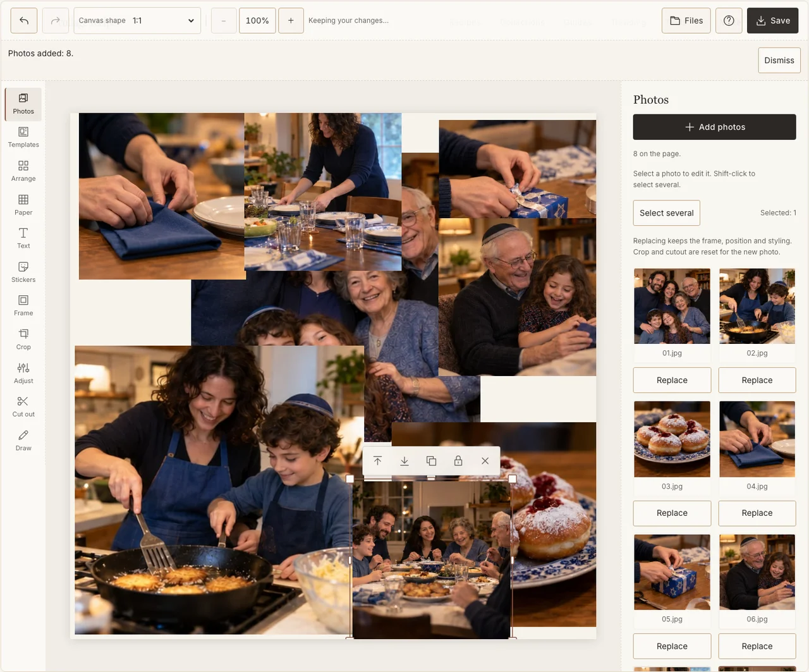The image size is (809, 672).
Task: Select the Cut out tool
Action: 23,407
